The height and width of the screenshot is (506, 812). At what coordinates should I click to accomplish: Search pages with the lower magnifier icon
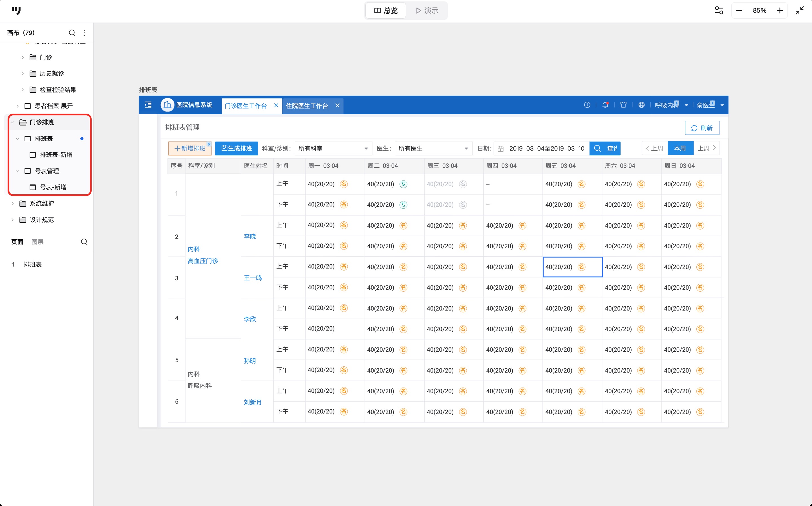84,242
